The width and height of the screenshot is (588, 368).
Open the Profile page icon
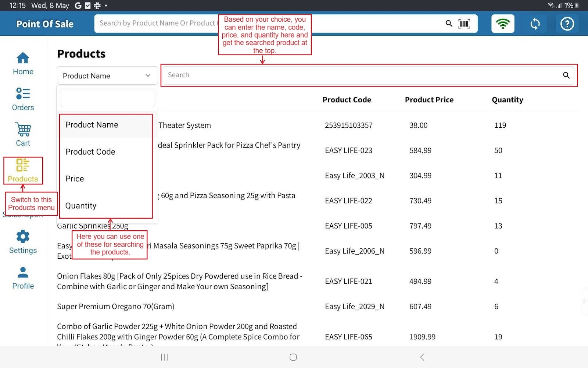tap(23, 278)
